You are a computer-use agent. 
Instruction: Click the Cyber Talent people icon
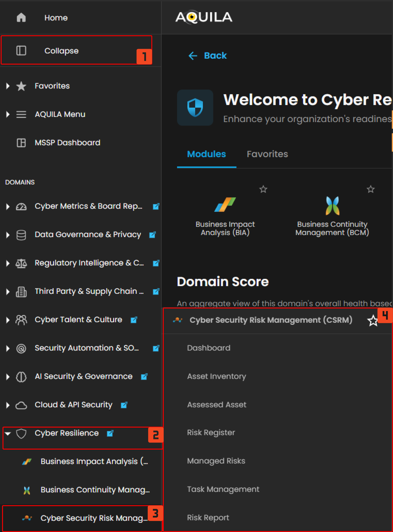coord(21,320)
